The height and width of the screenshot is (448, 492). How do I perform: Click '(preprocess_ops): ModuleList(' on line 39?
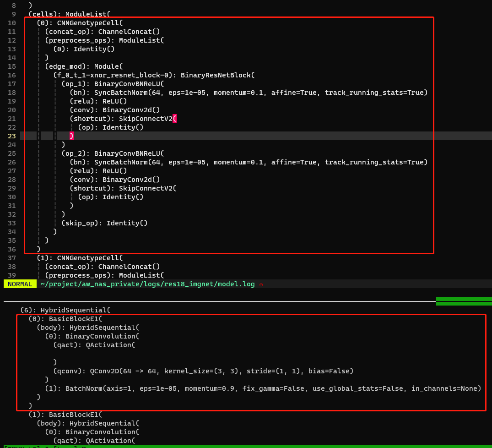click(x=104, y=275)
